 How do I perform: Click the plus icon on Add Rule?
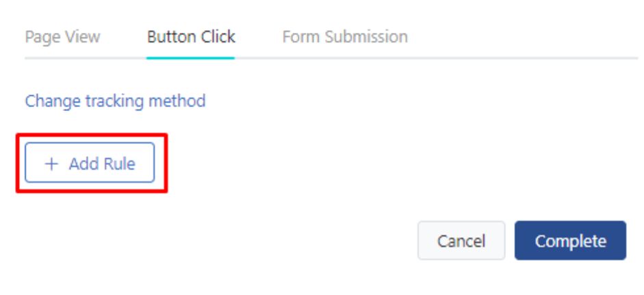click(x=51, y=164)
